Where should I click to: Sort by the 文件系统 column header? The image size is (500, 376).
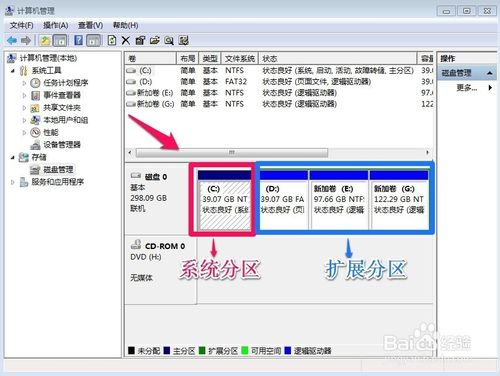coord(240,59)
